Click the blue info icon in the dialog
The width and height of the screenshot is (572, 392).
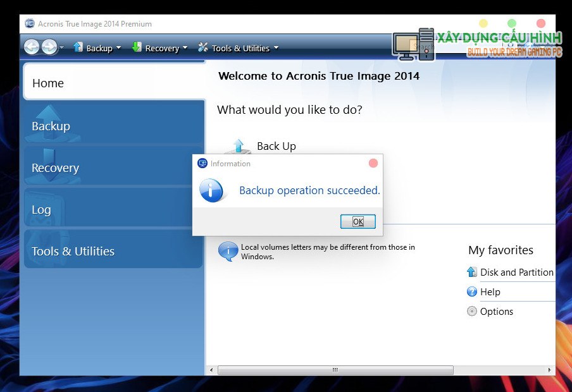click(x=211, y=190)
